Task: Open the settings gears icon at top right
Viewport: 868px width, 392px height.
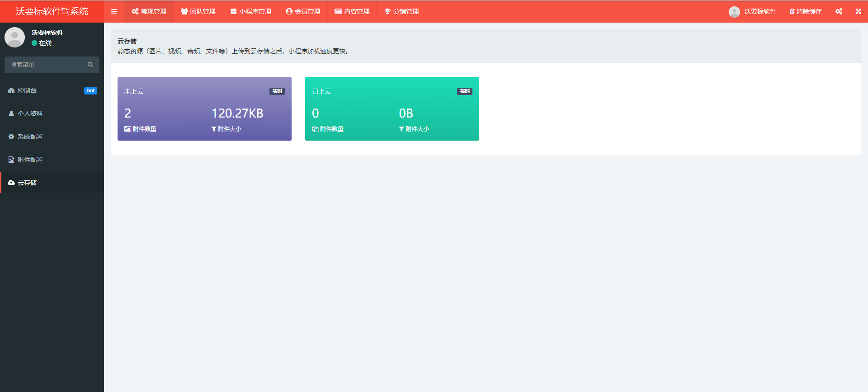Action: coord(839,11)
